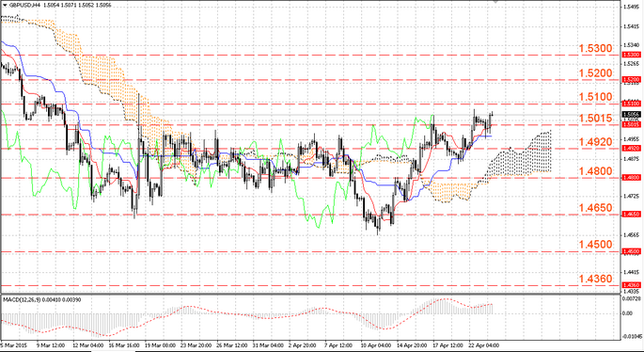Click the 0.00 MACD scale value
Viewport: 644px width, 352px height.
pos(628,313)
